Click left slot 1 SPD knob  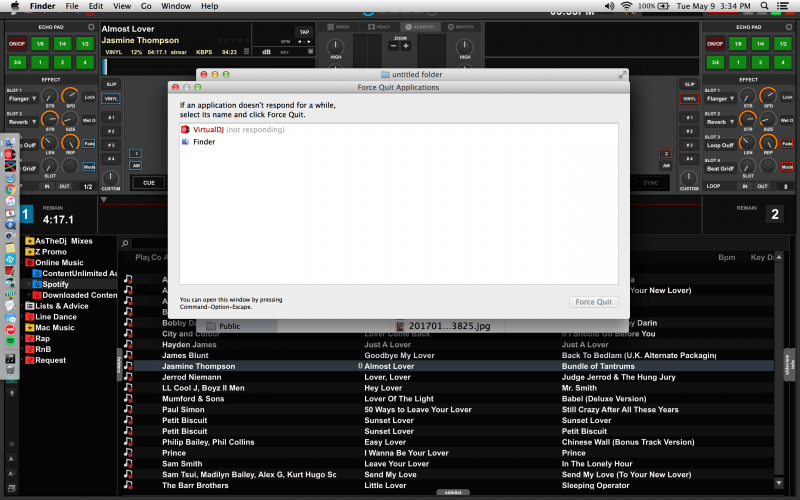click(x=70, y=95)
